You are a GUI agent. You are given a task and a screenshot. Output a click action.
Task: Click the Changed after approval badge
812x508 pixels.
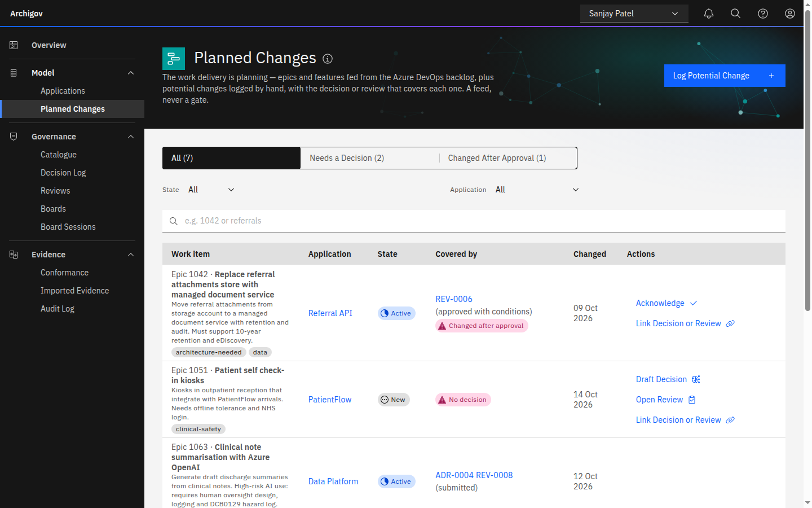coord(482,326)
